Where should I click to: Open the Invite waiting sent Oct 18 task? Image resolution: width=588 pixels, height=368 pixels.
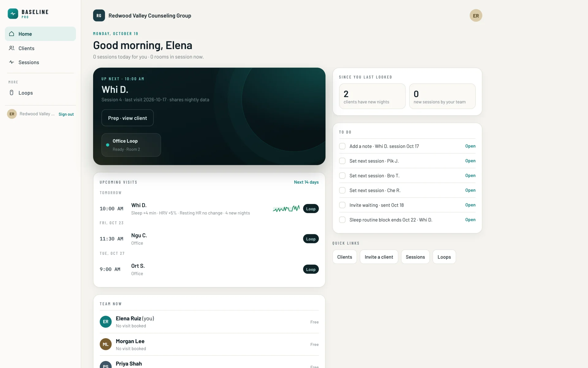tap(470, 205)
